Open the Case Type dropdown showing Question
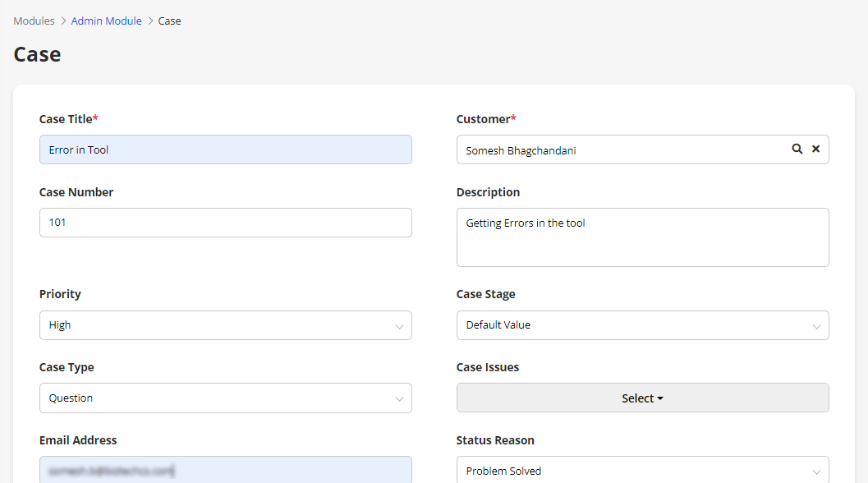The image size is (868, 483). tap(225, 398)
